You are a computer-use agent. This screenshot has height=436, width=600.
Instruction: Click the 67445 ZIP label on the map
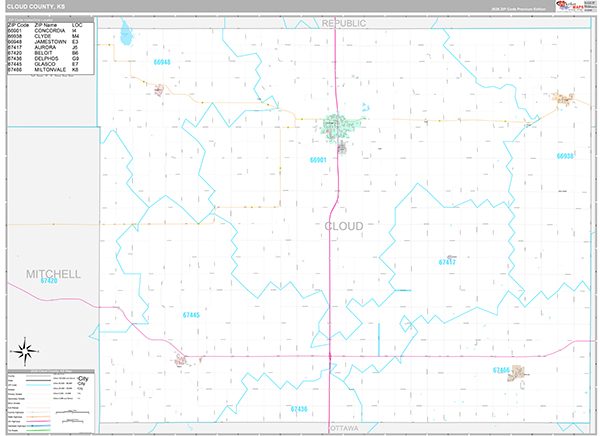pyautogui.click(x=191, y=315)
